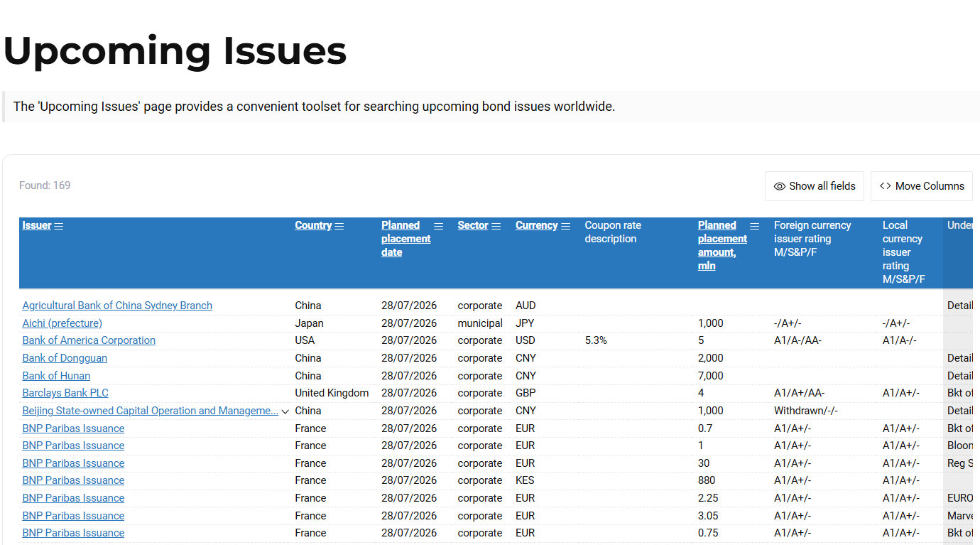This screenshot has height=545, width=980.
Task: Open Issuer column filter menu icon
Action: pyautogui.click(x=59, y=226)
